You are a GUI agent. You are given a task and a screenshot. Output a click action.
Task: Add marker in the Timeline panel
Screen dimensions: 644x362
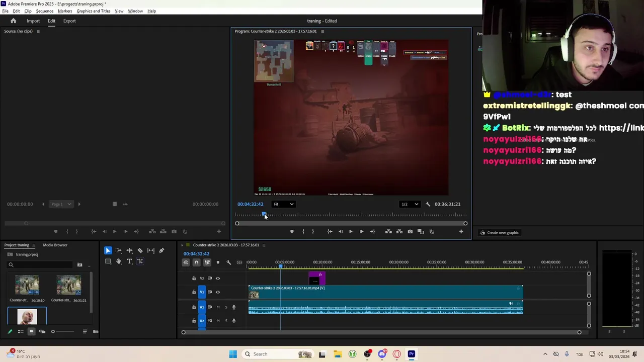pyautogui.click(x=218, y=262)
